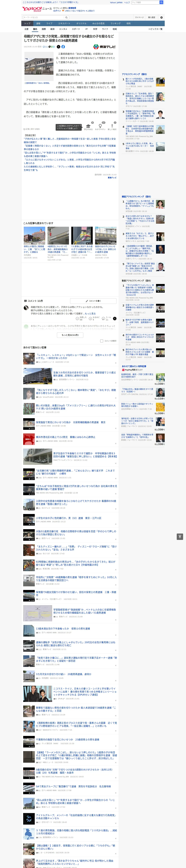Select the ライブ tab
Viewport: 186px width, 868px height.
coord(49,23)
